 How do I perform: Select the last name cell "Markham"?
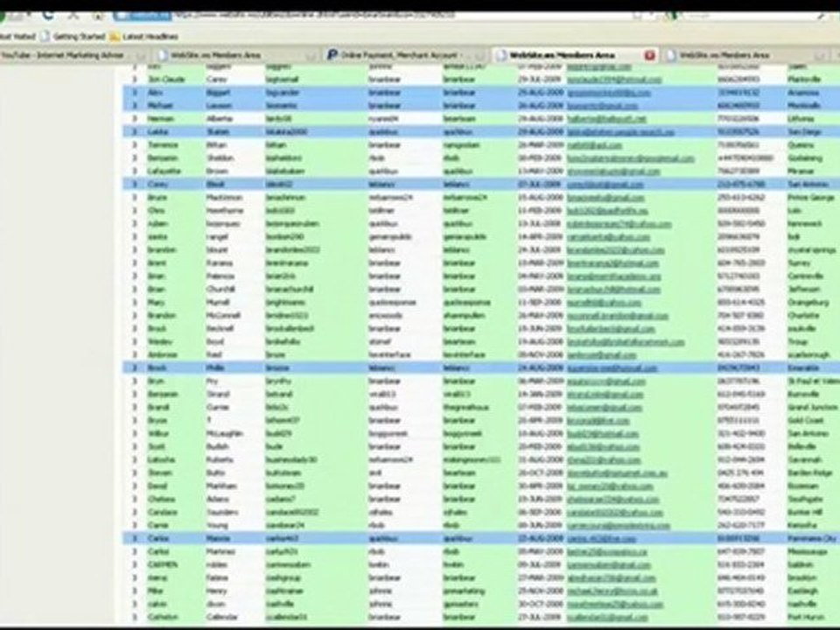click(221, 486)
